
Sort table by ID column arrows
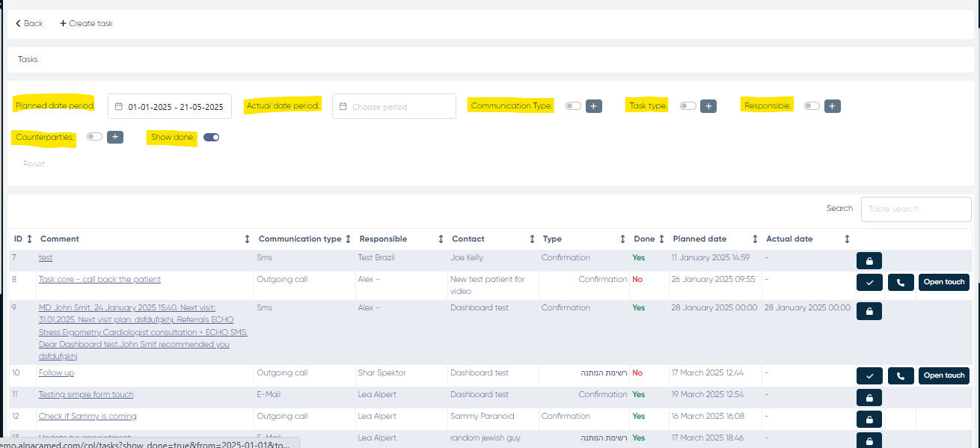point(29,239)
